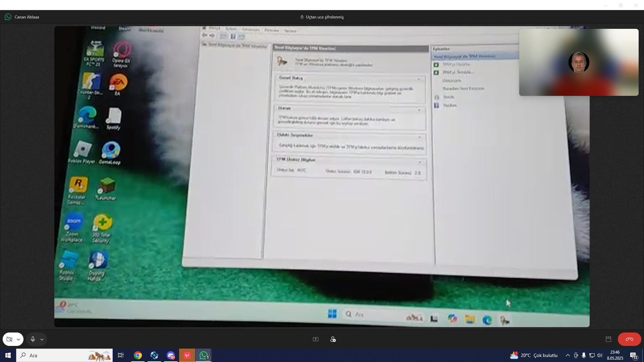Click the red Vivaldi icon in taskbar
644x362 pixels.
[187, 355]
